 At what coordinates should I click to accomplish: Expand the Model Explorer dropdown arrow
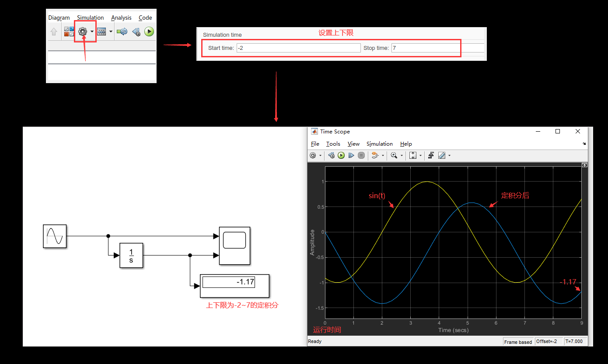pos(111,31)
